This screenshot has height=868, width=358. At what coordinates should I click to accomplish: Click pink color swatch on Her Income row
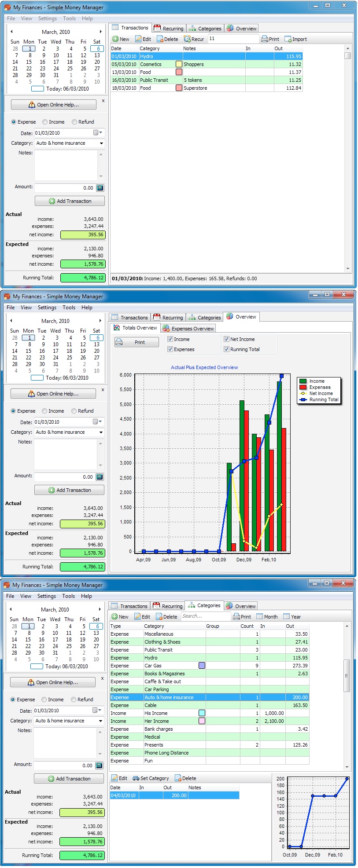coord(202,721)
